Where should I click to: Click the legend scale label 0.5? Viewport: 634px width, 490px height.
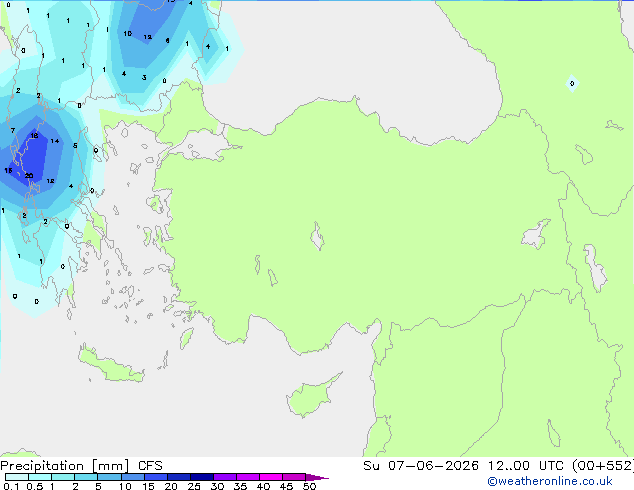tap(35, 486)
